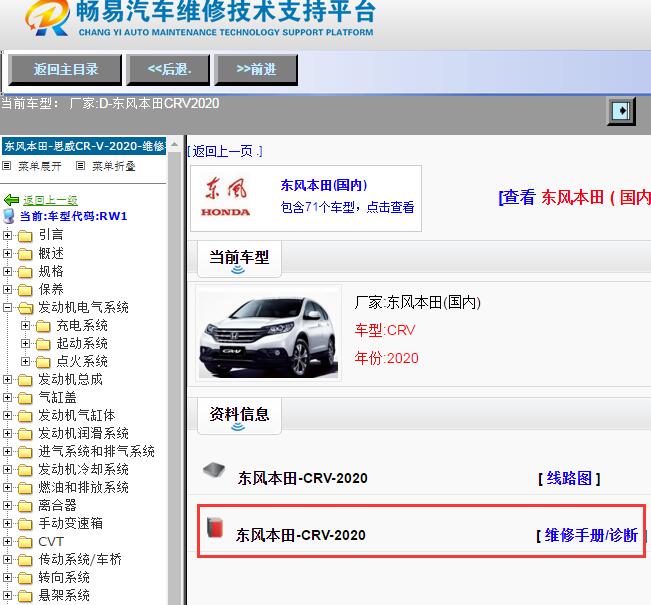
Task: Expand the 发动机冷却系统 tree node
Action: click(x=7, y=470)
